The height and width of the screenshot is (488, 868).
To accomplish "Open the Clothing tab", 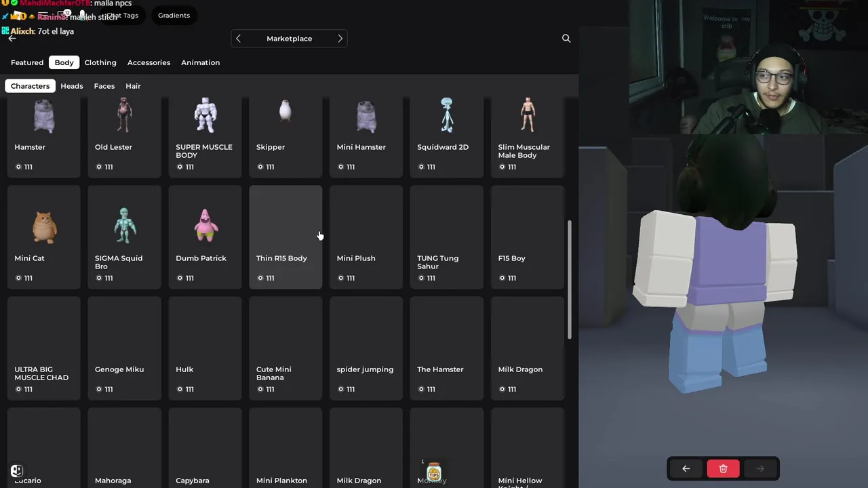I will pos(100,62).
